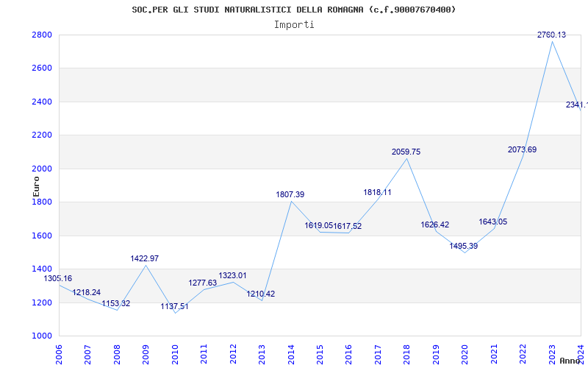Click the 2016 x-axis year label
Screen dimensions: 588x368
click(348, 354)
